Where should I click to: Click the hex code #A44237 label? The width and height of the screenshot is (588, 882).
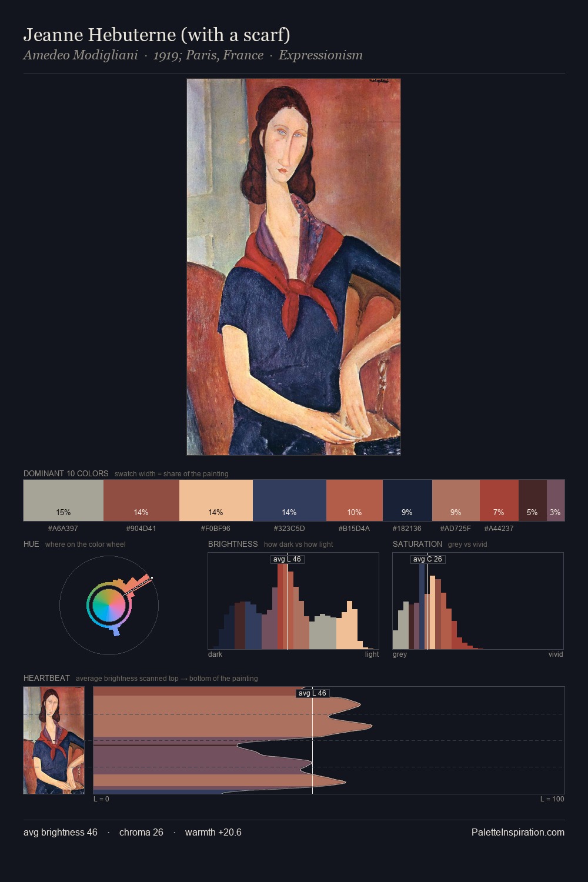click(499, 528)
